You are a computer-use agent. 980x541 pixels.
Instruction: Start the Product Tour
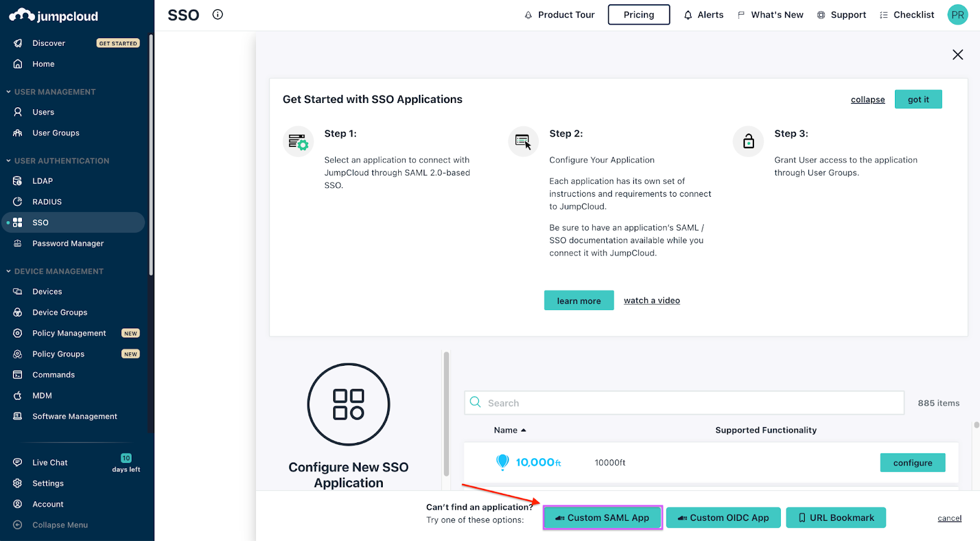559,15
